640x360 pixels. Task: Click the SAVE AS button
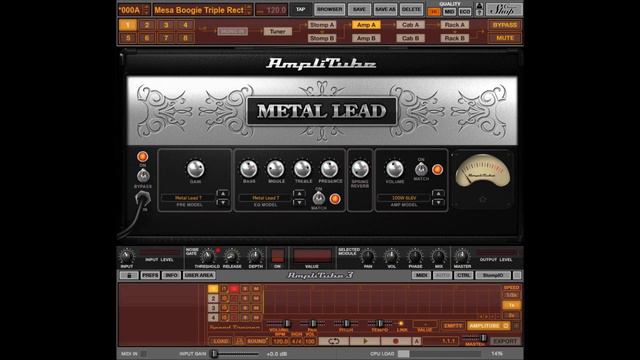385,9
